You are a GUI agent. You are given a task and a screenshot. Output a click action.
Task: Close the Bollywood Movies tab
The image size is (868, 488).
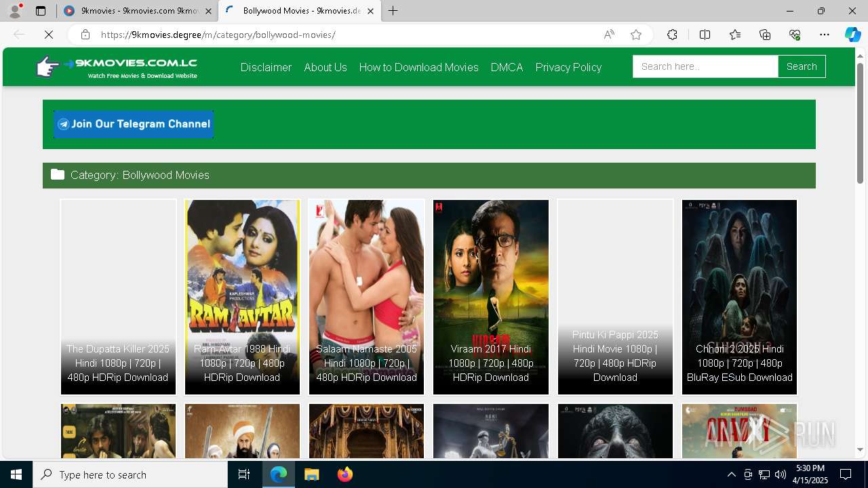pyautogui.click(x=370, y=11)
